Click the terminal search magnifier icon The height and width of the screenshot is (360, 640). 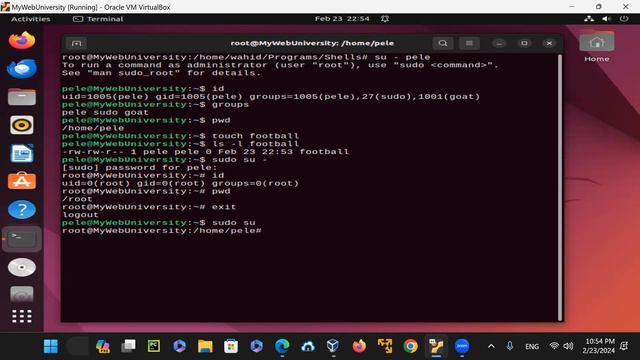[443, 43]
